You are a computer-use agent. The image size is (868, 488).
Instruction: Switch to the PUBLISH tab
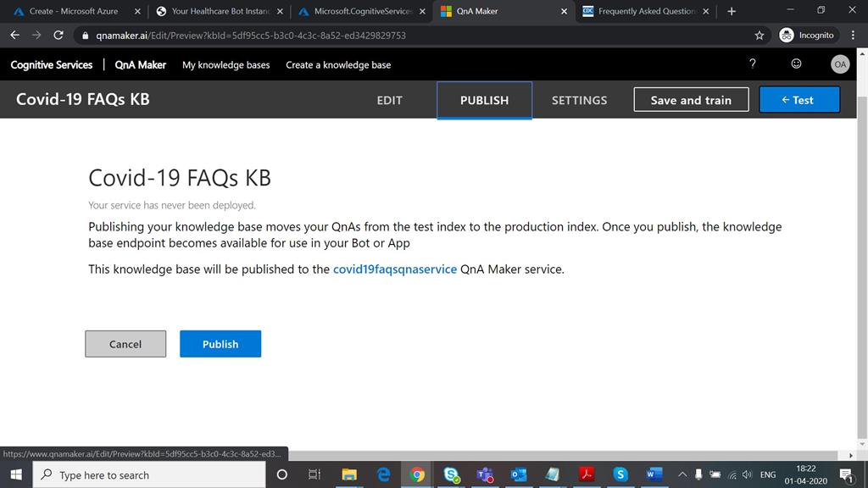(484, 100)
